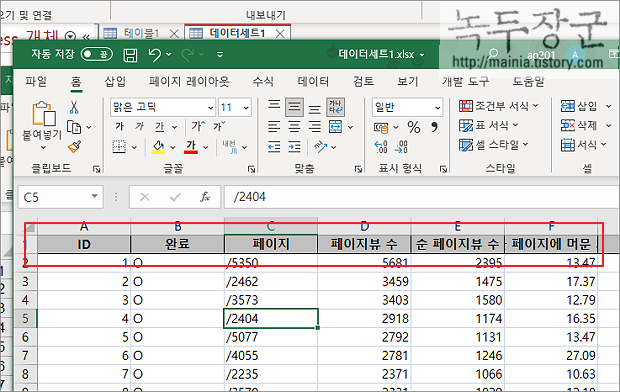Open the Name Box dropdown arrow
620x392 pixels.
pos(95,196)
